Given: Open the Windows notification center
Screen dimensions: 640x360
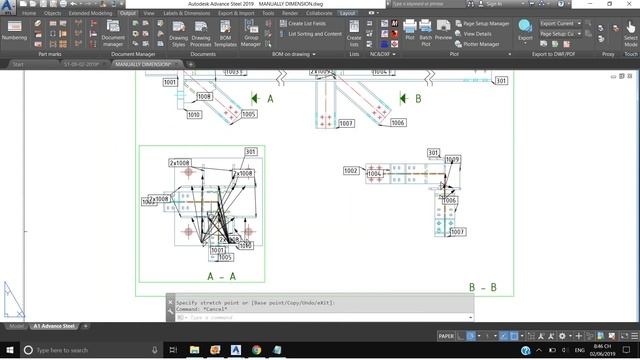Looking at the screenshot, I should tap(626, 350).
